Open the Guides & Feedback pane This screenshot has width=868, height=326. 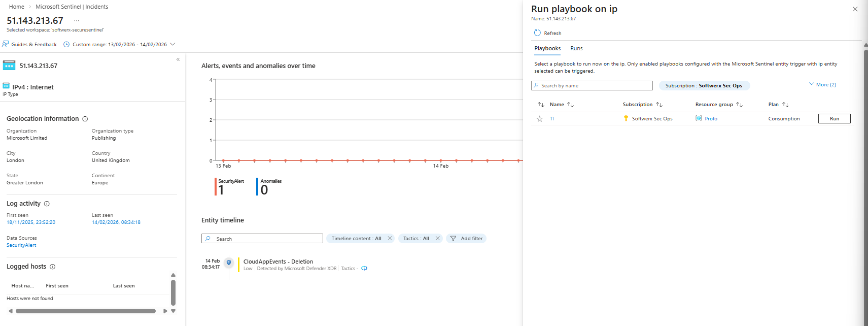pyautogui.click(x=29, y=45)
